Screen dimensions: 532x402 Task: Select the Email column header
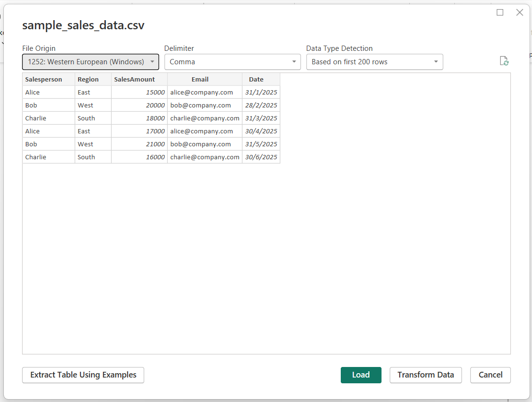(x=200, y=79)
